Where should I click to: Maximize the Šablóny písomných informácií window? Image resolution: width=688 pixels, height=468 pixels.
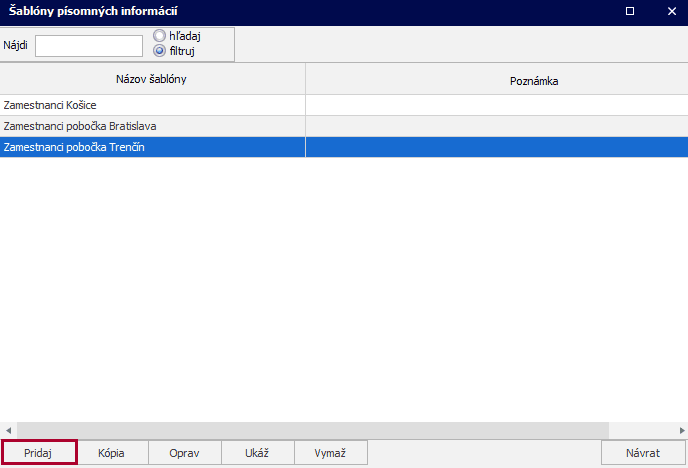629,11
